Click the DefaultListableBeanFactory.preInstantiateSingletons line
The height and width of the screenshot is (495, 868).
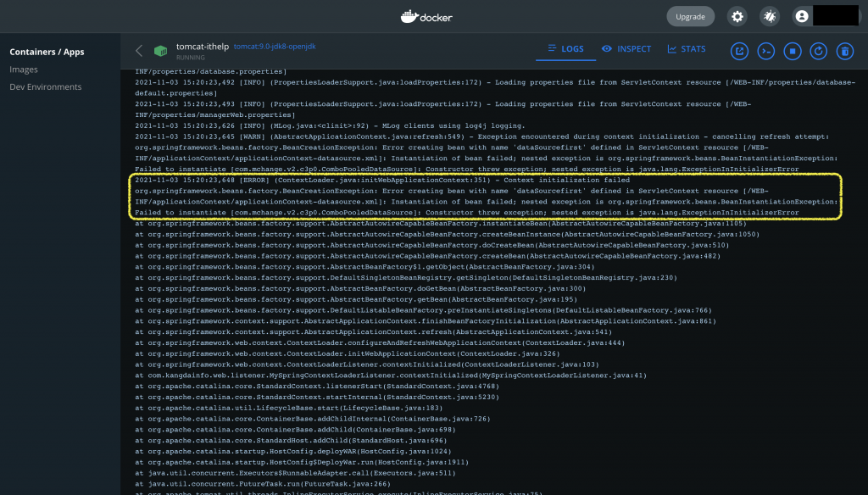tap(424, 310)
